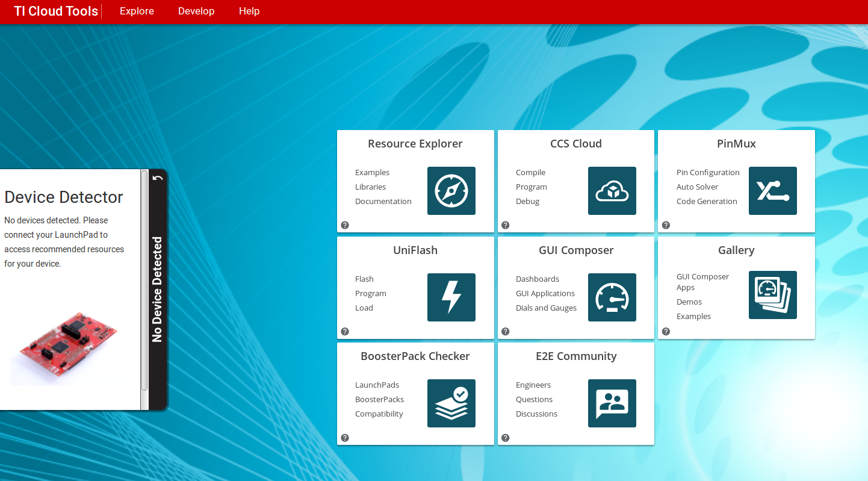
Task: Open the Develop menu
Action: pyautogui.click(x=196, y=11)
